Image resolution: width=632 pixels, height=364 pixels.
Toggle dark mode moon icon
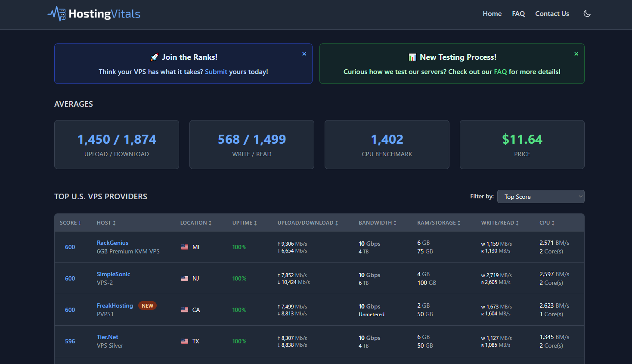587,14
